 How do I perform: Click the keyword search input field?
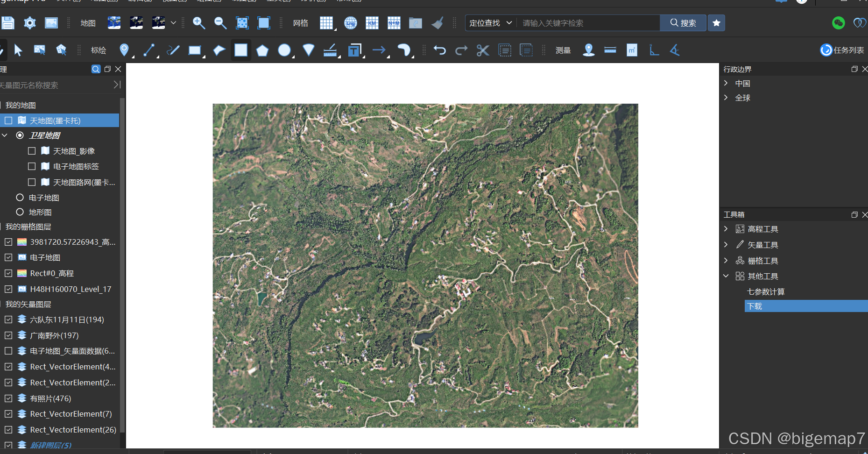point(588,23)
